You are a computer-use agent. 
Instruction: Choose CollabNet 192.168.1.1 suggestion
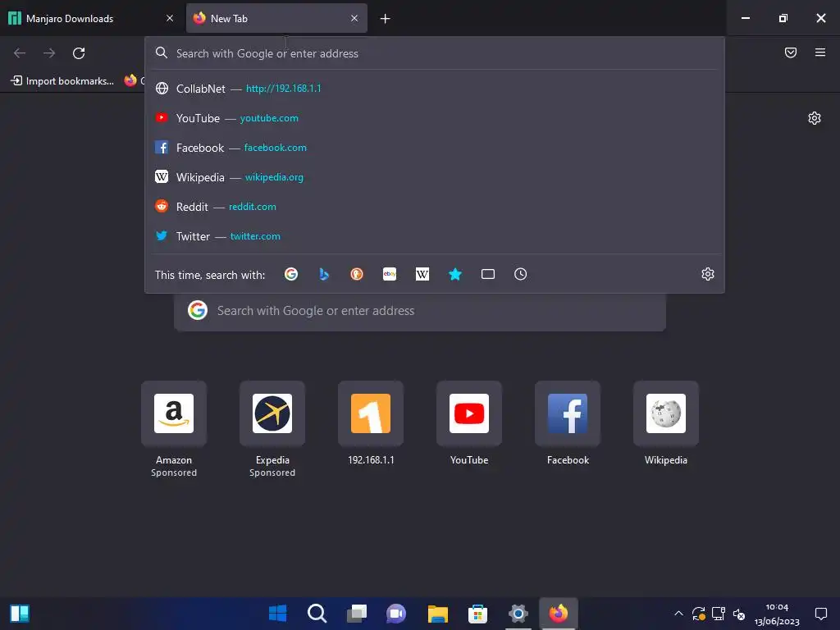point(435,89)
